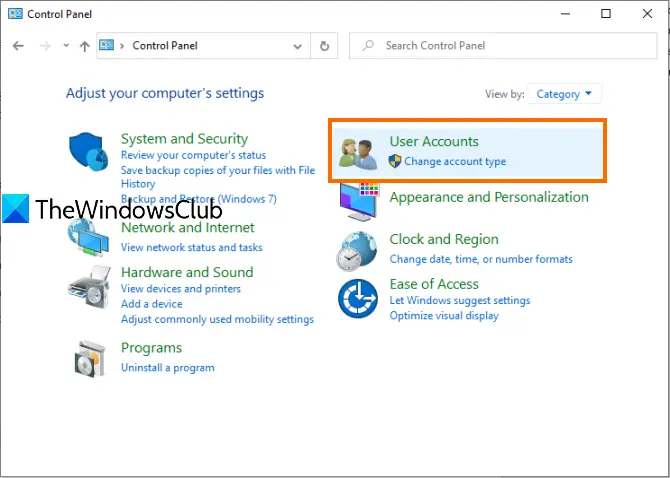Expand the address bar history chevron
The image size is (670, 478).
point(297,46)
